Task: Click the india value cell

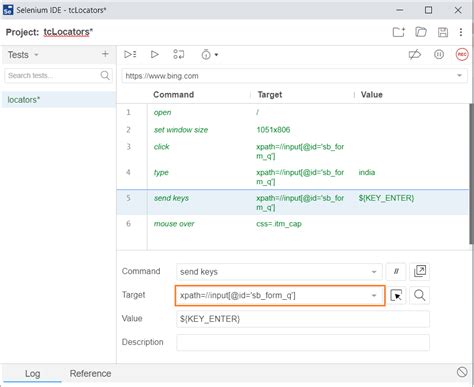Action: [x=367, y=172]
